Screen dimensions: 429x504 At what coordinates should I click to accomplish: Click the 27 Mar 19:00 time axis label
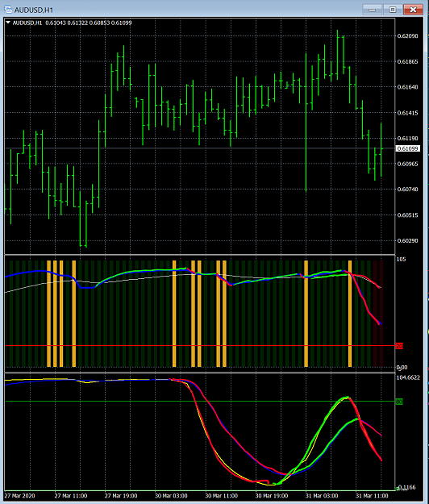point(121,496)
